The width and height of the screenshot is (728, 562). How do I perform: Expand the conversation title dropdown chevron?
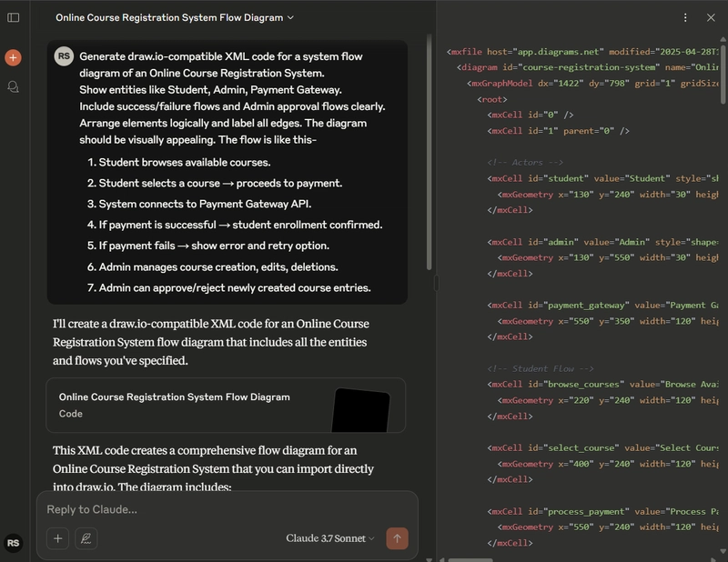pos(290,17)
